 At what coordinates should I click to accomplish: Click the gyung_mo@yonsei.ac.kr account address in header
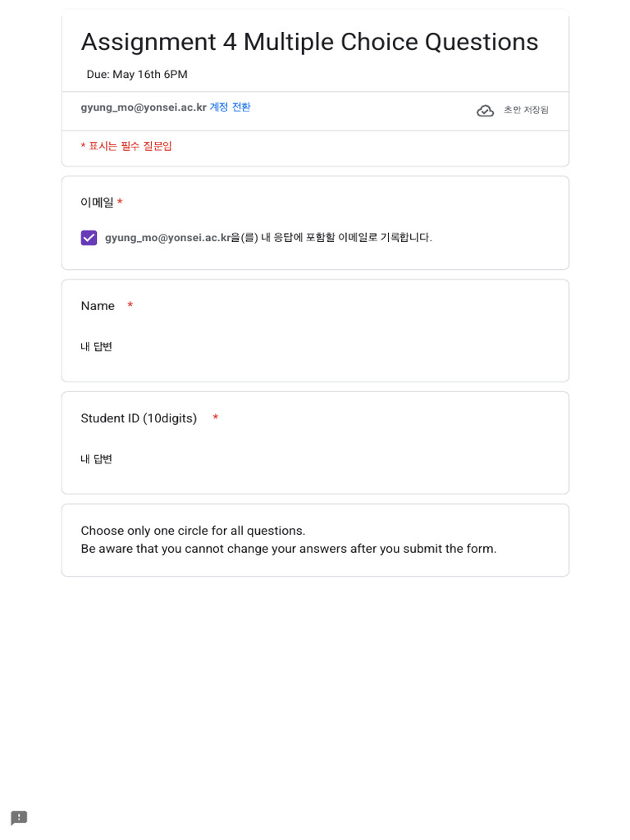pos(144,107)
